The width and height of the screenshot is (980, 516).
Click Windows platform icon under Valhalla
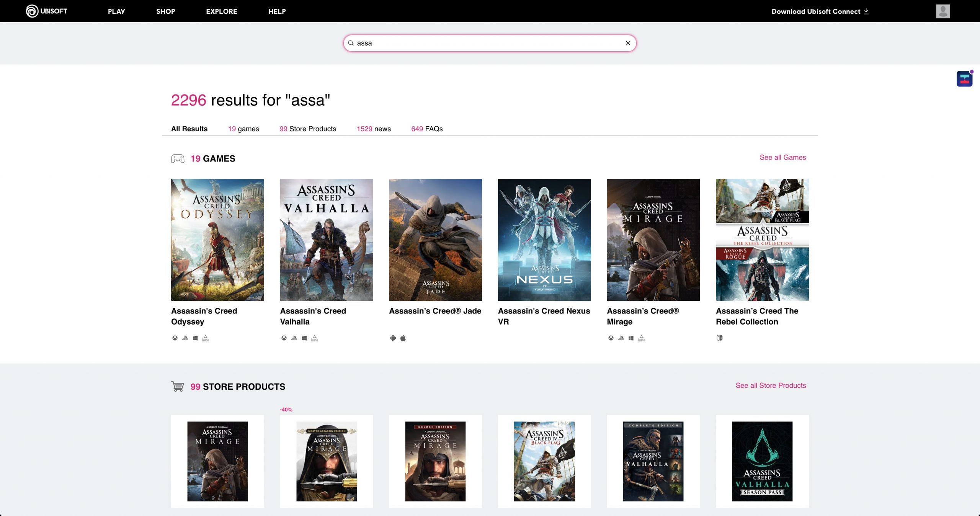tap(304, 338)
